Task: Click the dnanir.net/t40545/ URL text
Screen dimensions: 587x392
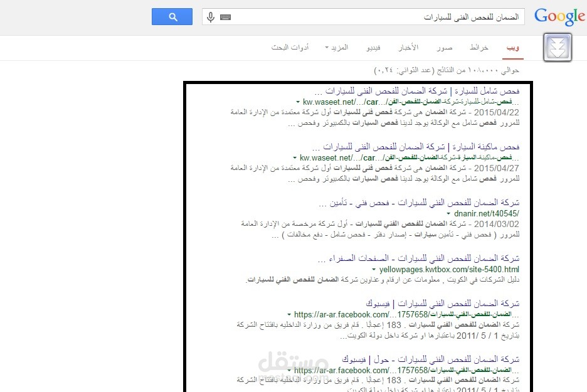Action: click(x=486, y=214)
